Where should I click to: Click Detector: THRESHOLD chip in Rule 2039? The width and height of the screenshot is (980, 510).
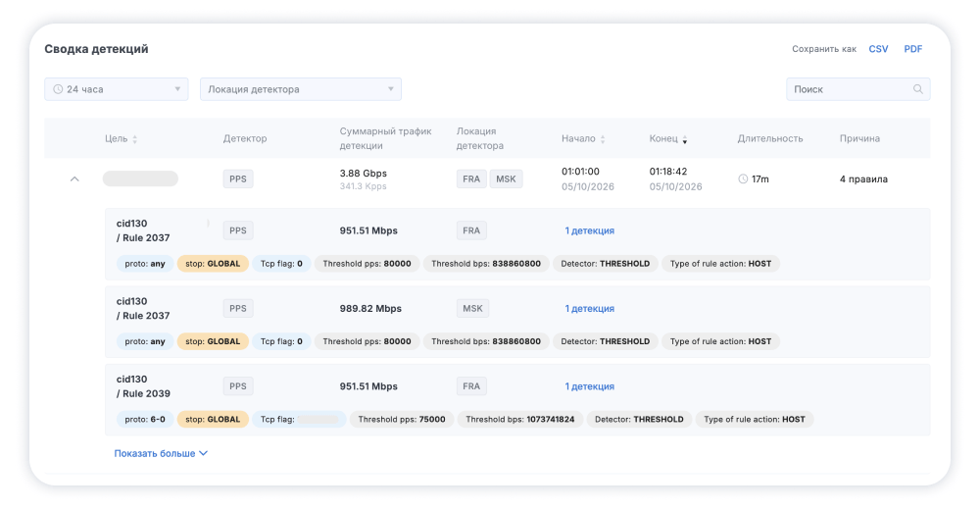[639, 419]
